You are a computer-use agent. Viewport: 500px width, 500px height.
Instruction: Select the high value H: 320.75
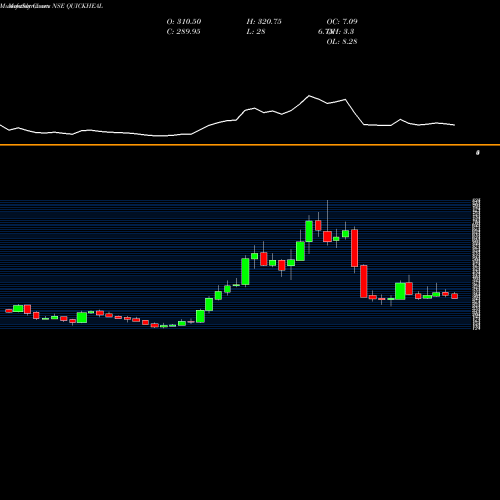pyautogui.click(x=264, y=22)
